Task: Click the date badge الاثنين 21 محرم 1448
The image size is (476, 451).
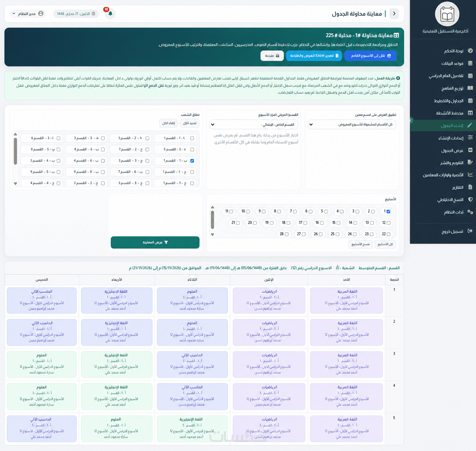Action: [76, 14]
